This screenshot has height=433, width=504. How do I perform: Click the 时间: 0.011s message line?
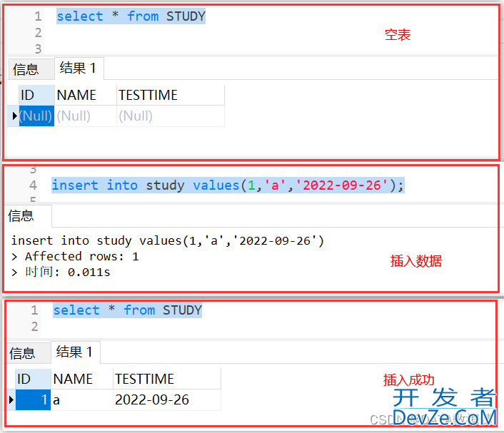(61, 272)
